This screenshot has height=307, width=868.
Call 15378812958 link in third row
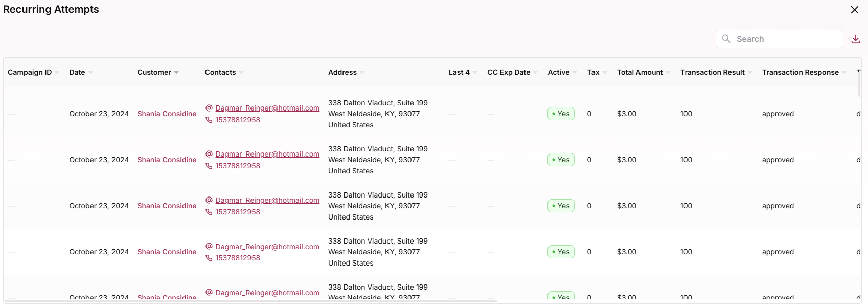pos(238,212)
